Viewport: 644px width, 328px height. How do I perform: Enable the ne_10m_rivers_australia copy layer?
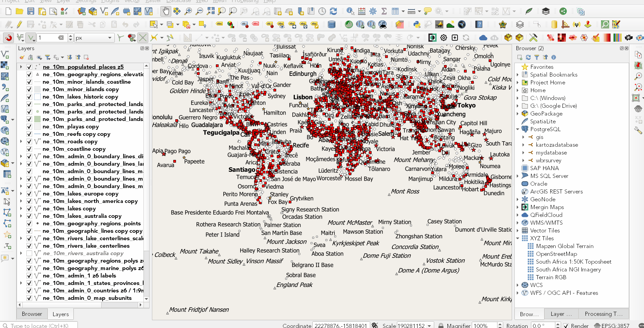[x=29, y=253]
